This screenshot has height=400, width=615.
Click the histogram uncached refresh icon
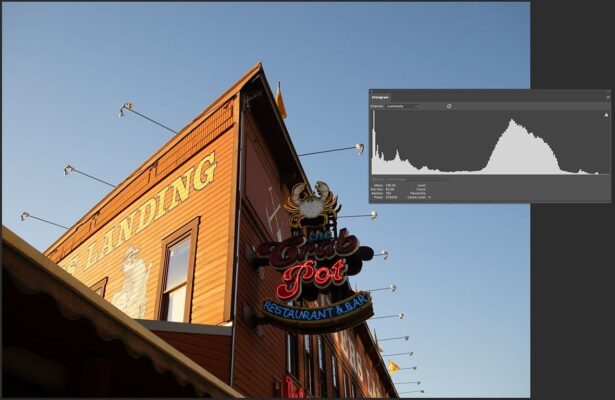(x=449, y=106)
